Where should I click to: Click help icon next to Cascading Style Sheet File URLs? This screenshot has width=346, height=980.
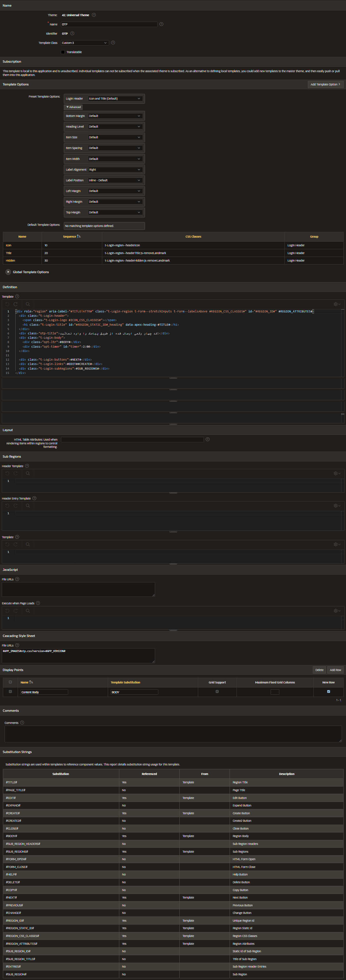coord(17,645)
